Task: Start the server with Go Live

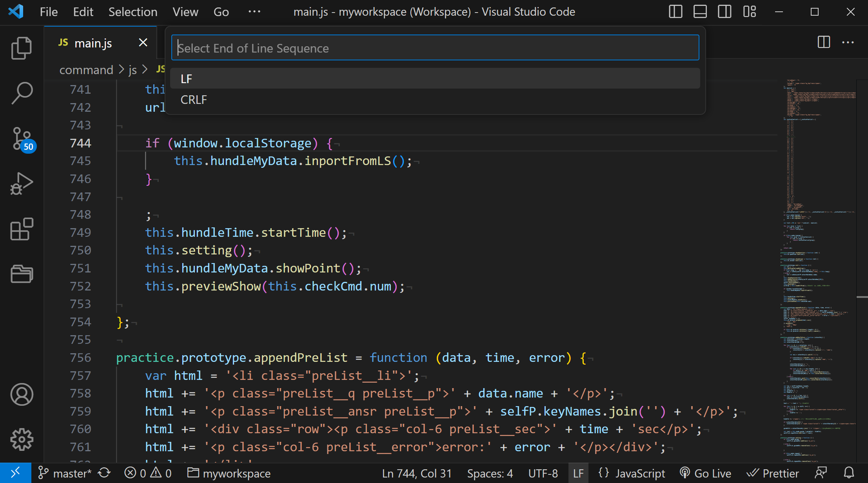Action: [705, 473]
